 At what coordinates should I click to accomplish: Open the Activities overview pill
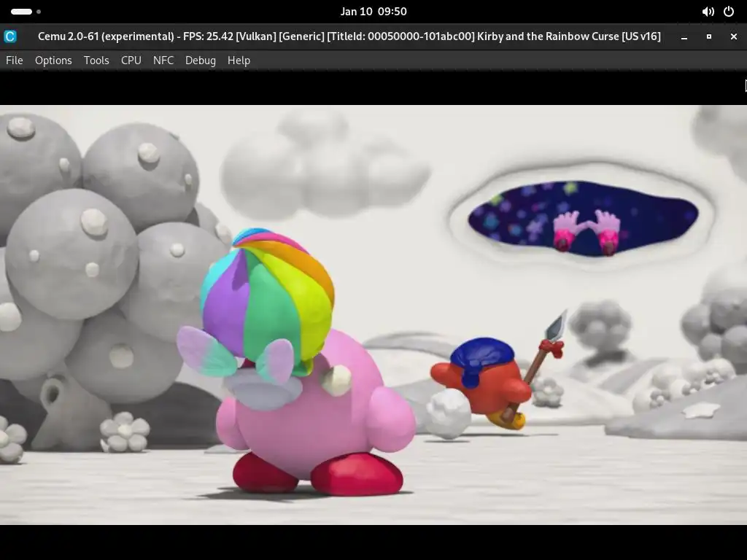26,12
